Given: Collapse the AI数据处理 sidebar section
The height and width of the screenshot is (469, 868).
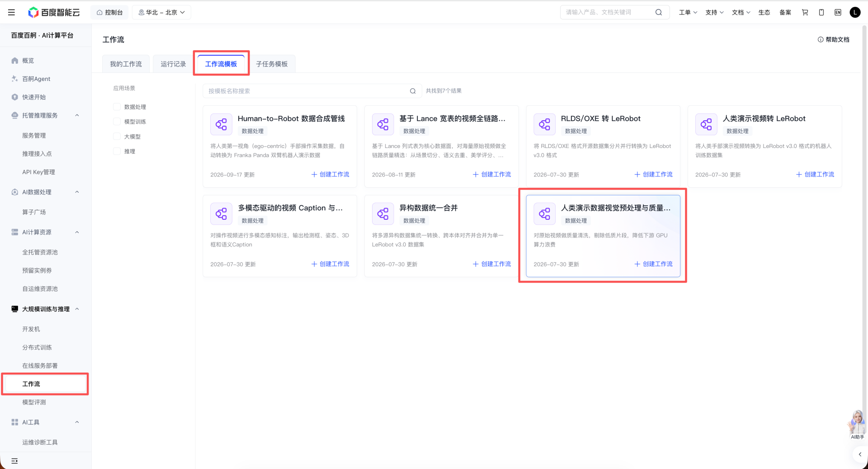Looking at the screenshot, I should [x=77, y=192].
